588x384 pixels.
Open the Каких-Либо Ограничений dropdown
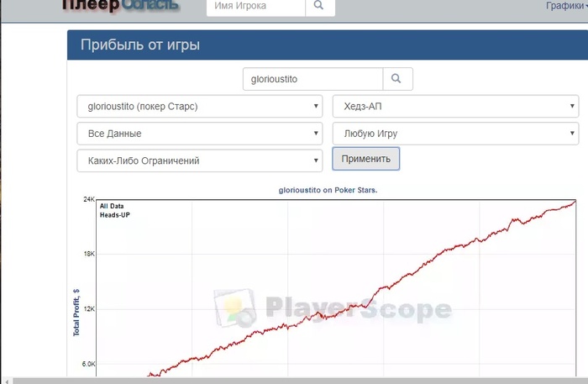tap(200, 160)
